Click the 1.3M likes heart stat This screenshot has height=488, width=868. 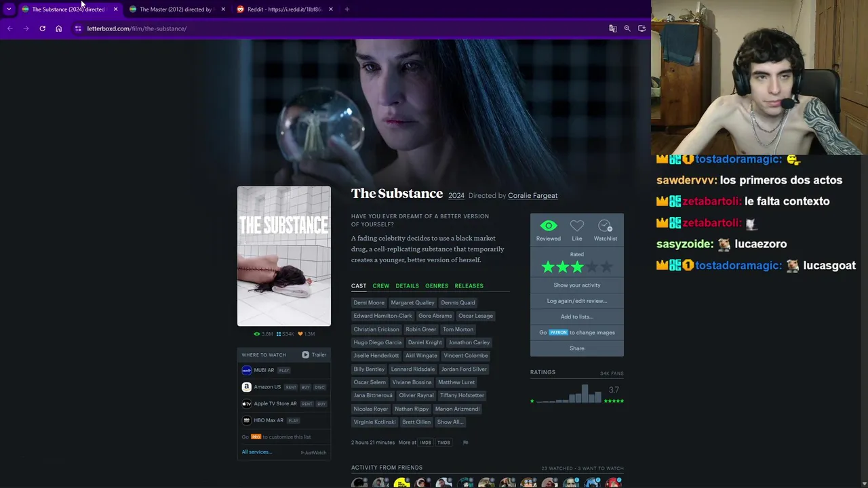pyautogui.click(x=306, y=334)
